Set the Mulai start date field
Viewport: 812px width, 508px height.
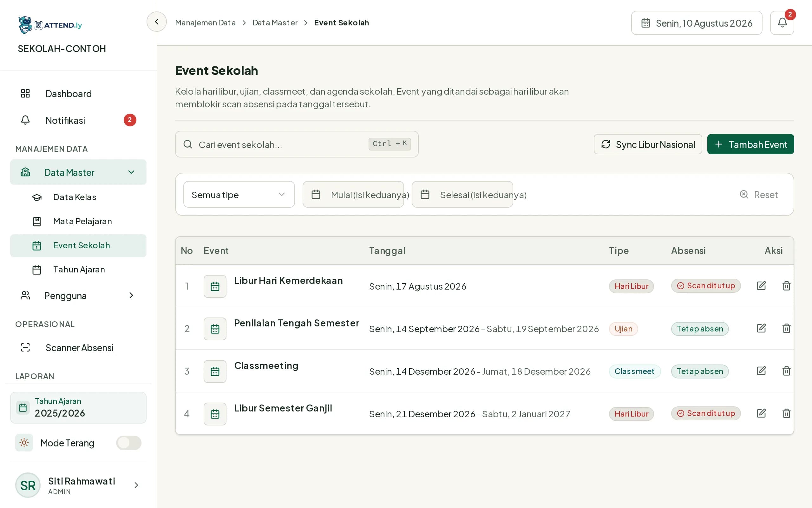click(353, 195)
